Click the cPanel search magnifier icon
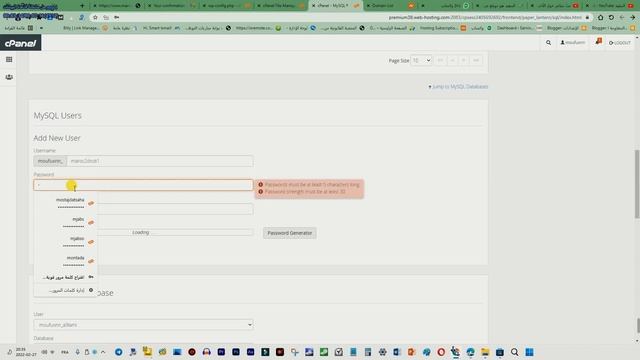This screenshot has width=640, height=360. [548, 42]
